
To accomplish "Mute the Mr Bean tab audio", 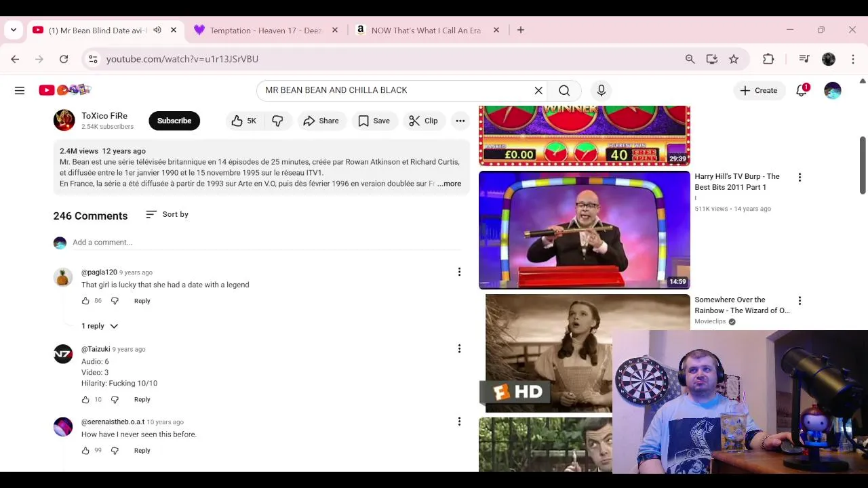I will click(x=157, y=30).
